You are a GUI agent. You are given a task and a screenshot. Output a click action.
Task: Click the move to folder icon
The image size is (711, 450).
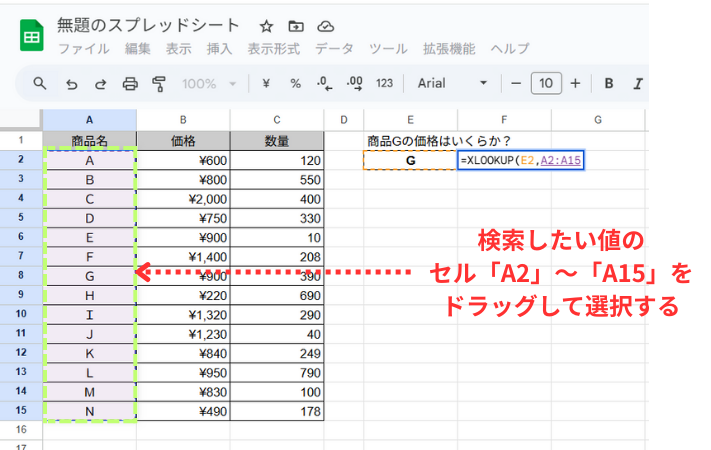[x=295, y=26]
